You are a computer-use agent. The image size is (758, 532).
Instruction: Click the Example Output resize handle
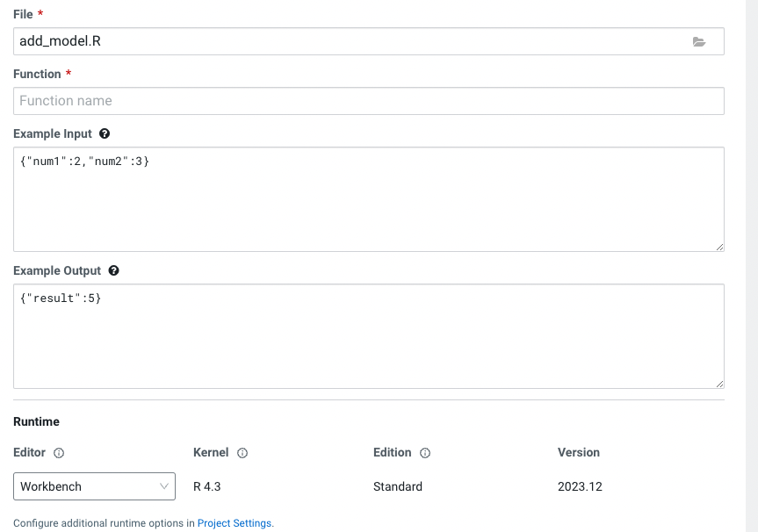(x=719, y=384)
